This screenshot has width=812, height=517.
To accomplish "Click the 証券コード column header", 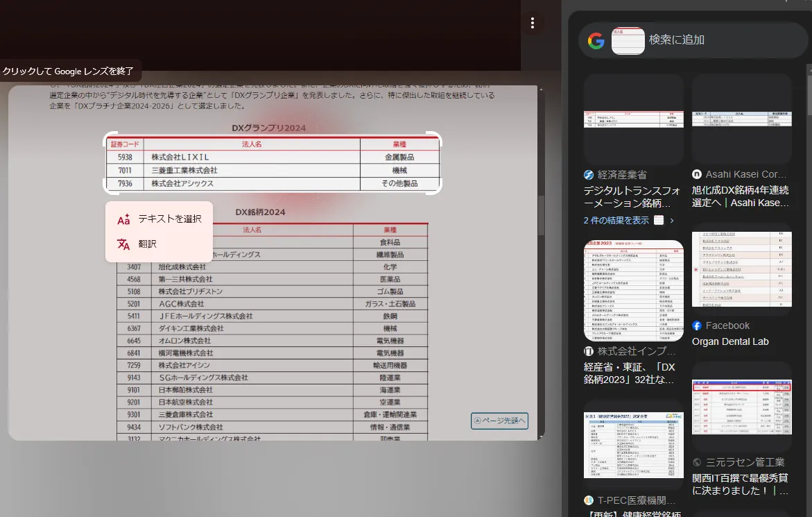I will [x=125, y=144].
